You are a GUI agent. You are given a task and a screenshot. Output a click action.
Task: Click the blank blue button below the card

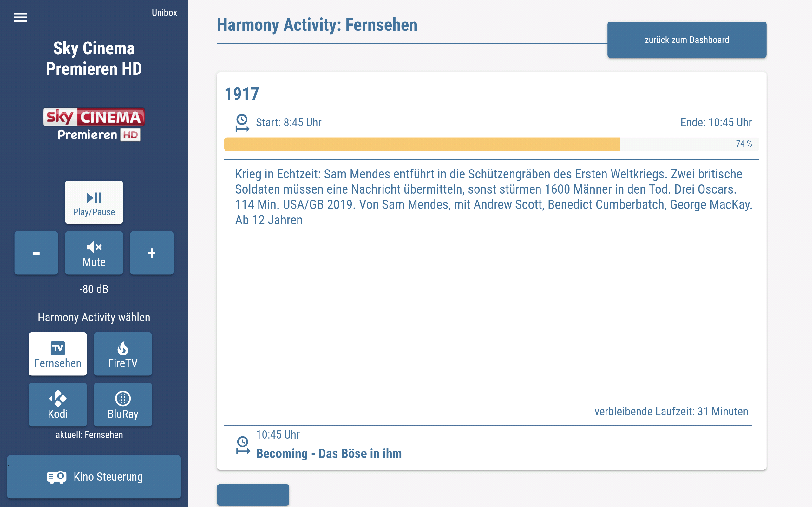coord(253,495)
